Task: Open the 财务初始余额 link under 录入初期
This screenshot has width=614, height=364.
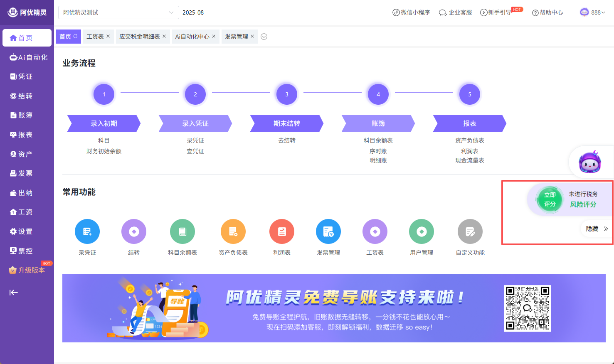Action: pyautogui.click(x=104, y=151)
